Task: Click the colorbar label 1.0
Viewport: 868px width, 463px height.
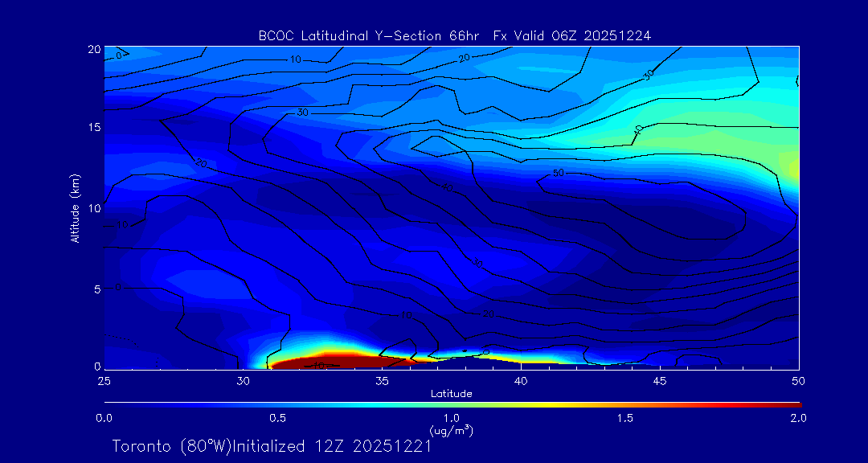Action: [x=452, y=418]
